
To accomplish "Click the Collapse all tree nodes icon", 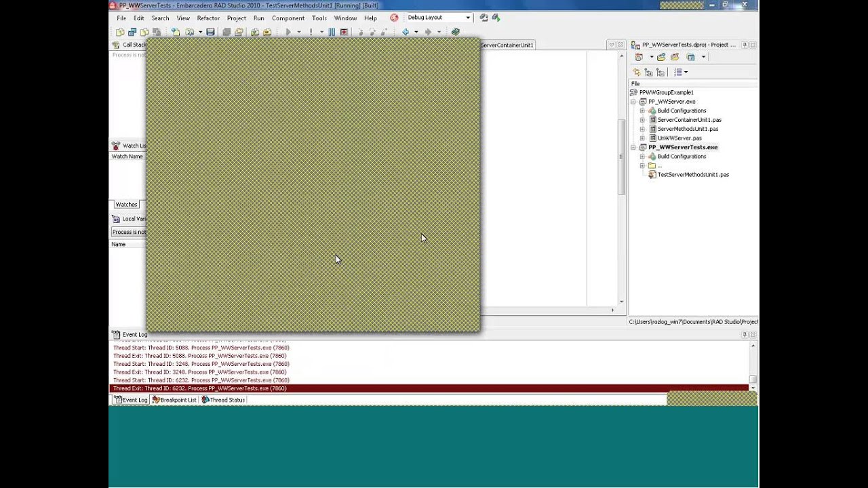I will [659, 72].
